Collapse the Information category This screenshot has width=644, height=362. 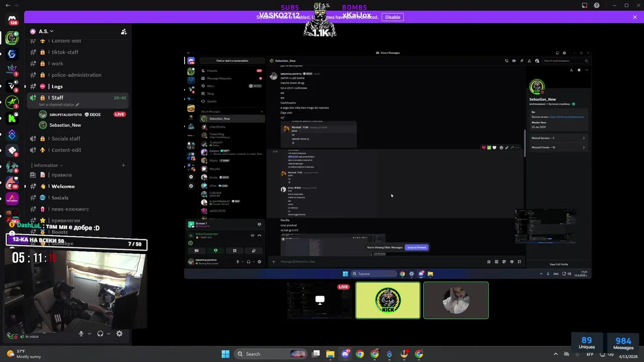click(48, 165)
